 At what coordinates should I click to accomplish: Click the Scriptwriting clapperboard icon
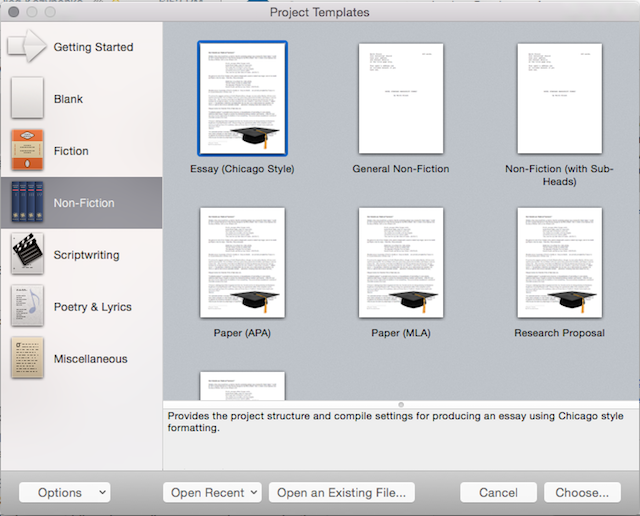27,254
